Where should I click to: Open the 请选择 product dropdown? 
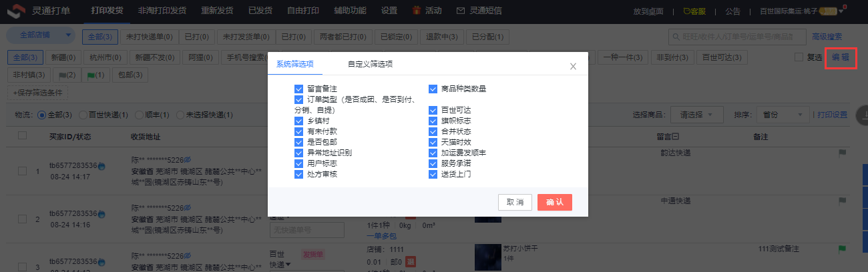(x=696, y=115)
